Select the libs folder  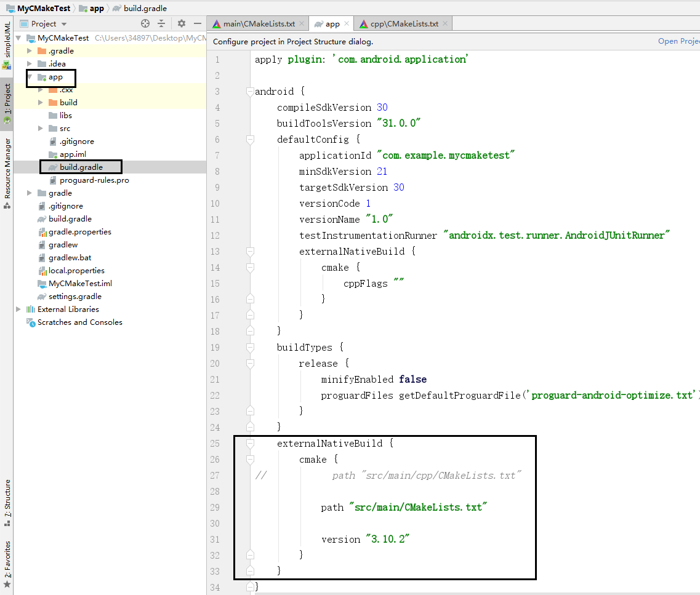[x=66, y=116]
